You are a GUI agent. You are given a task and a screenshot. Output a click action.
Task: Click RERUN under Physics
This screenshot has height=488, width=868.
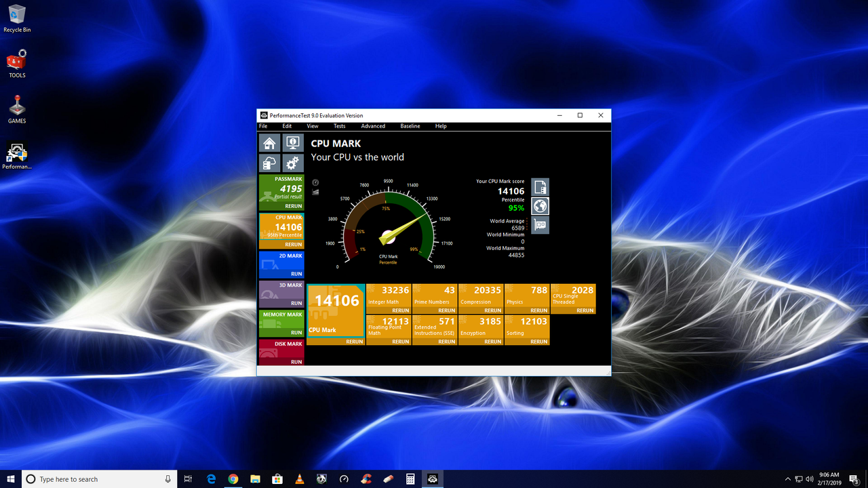point(539,310)
